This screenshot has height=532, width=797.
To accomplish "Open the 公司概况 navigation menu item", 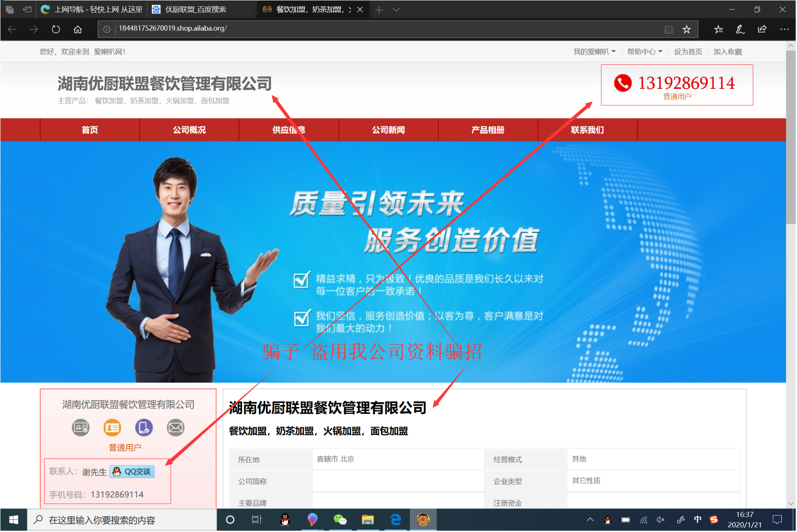I will tap(189, 130).
